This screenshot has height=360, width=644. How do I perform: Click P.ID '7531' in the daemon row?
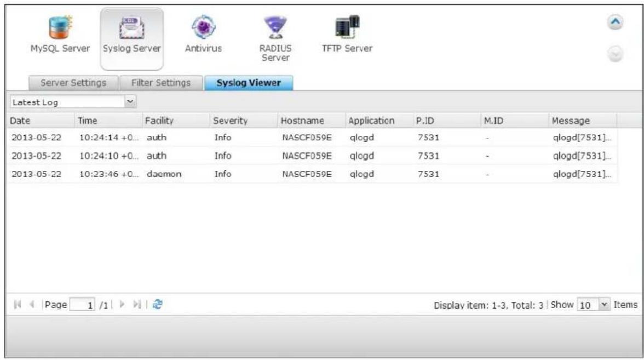click(428, 174)
